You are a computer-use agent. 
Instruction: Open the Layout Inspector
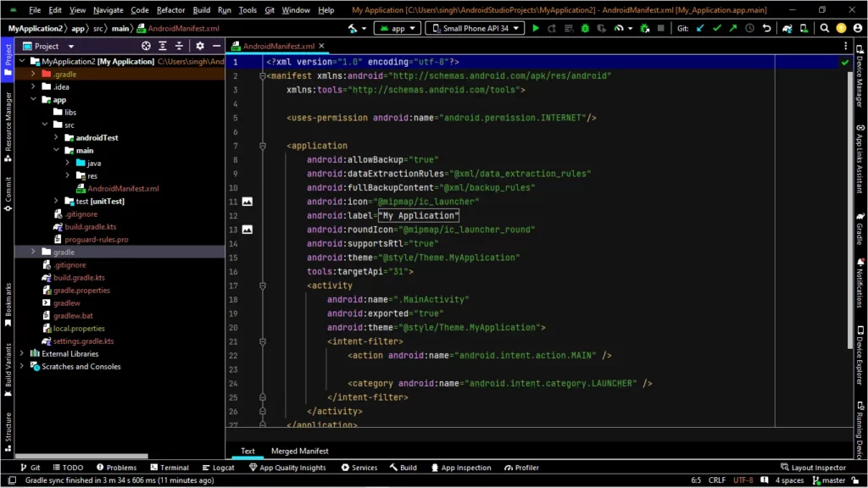tap(813, 468)
